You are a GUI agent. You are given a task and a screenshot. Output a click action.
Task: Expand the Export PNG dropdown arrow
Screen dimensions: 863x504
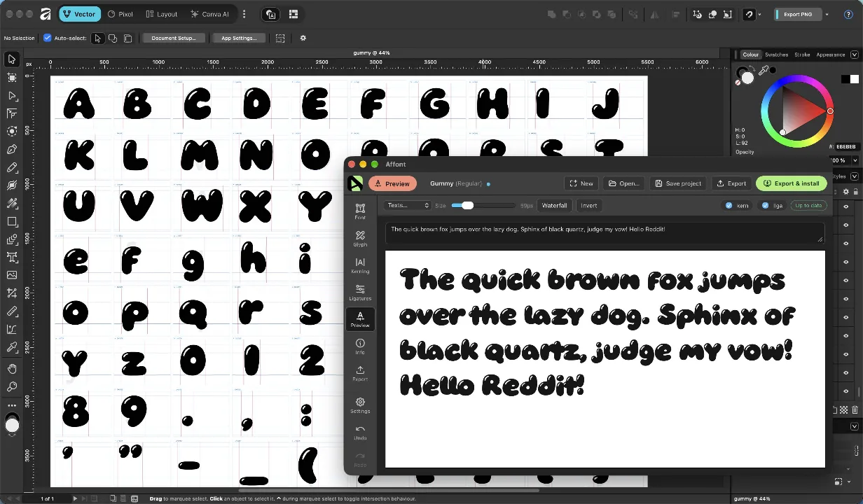(x=827, y=14)
